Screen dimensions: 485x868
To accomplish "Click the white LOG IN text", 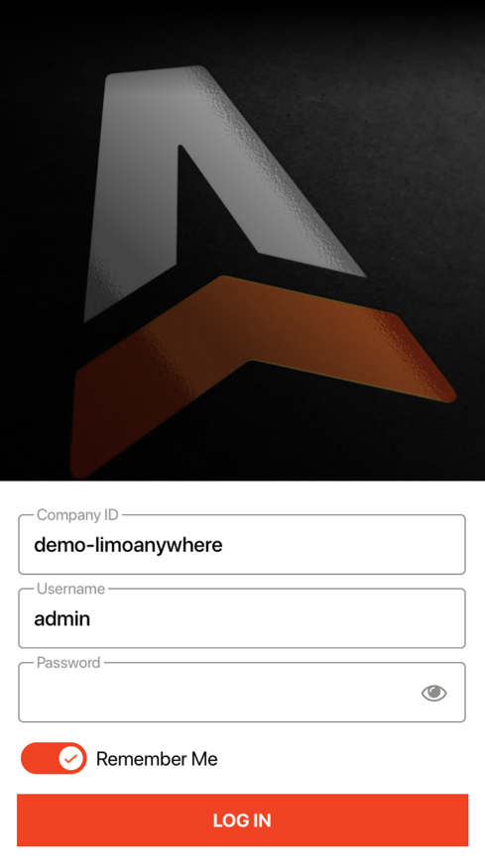I will point(242,820).
